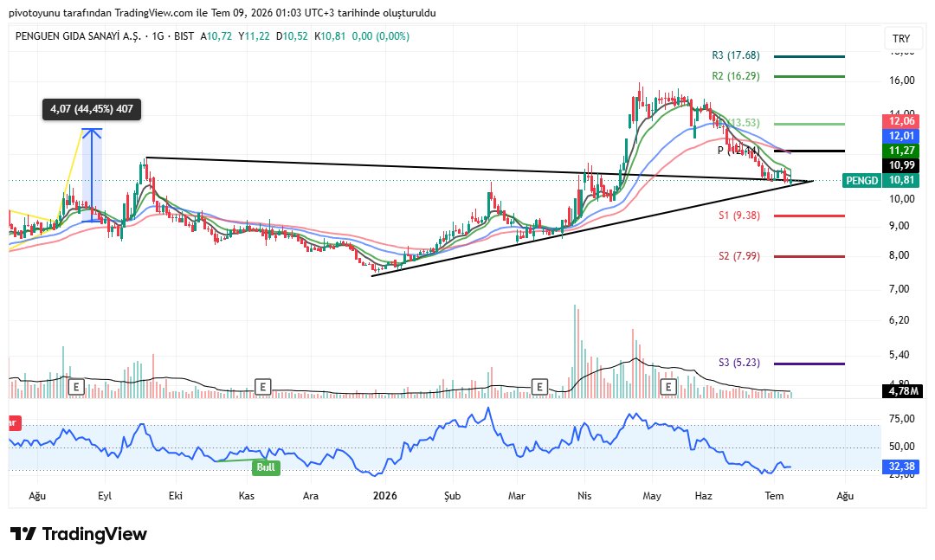
Task: Click the 75,00 RSI axis value
Action: (901, 419)
